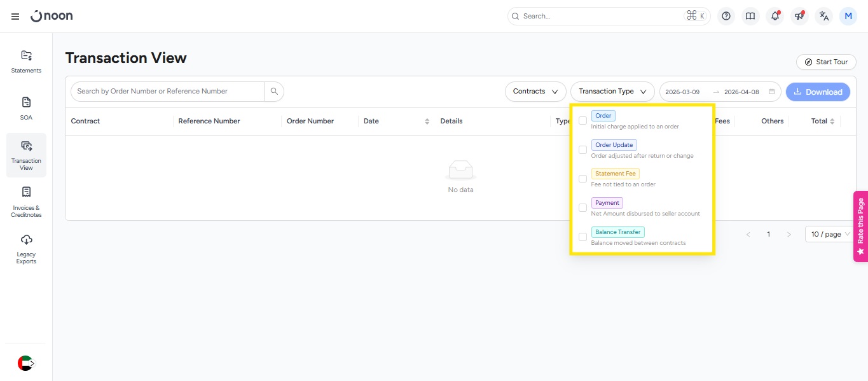Open the notifications bell icon
Screen dimensions: 868x381
tap(775, 17)
